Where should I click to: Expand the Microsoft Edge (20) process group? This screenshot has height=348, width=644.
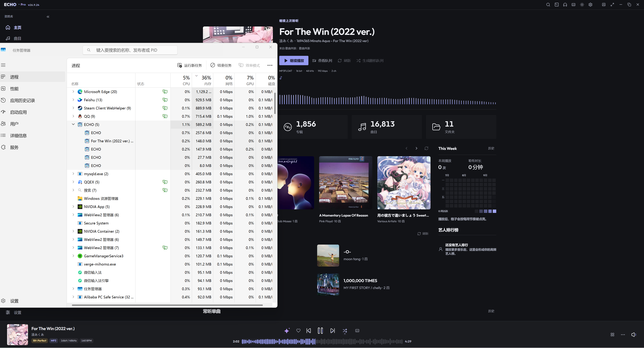[73, 91]
